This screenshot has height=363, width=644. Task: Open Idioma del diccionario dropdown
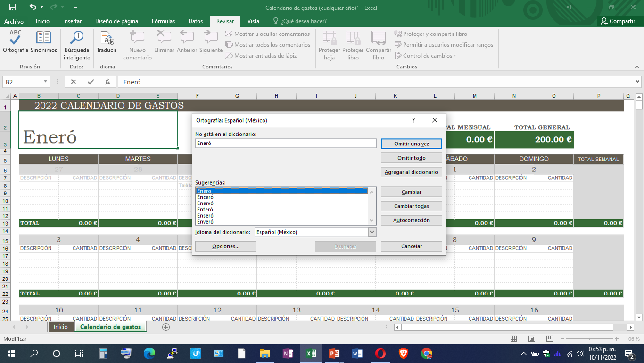[372, 232]
